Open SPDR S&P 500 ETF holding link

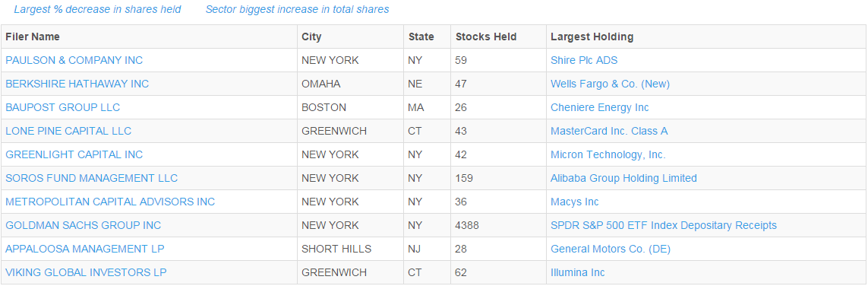pos(664,226)
